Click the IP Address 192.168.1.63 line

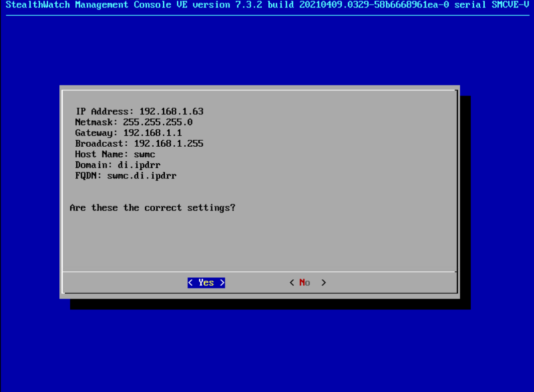click(x=139, y=112)
